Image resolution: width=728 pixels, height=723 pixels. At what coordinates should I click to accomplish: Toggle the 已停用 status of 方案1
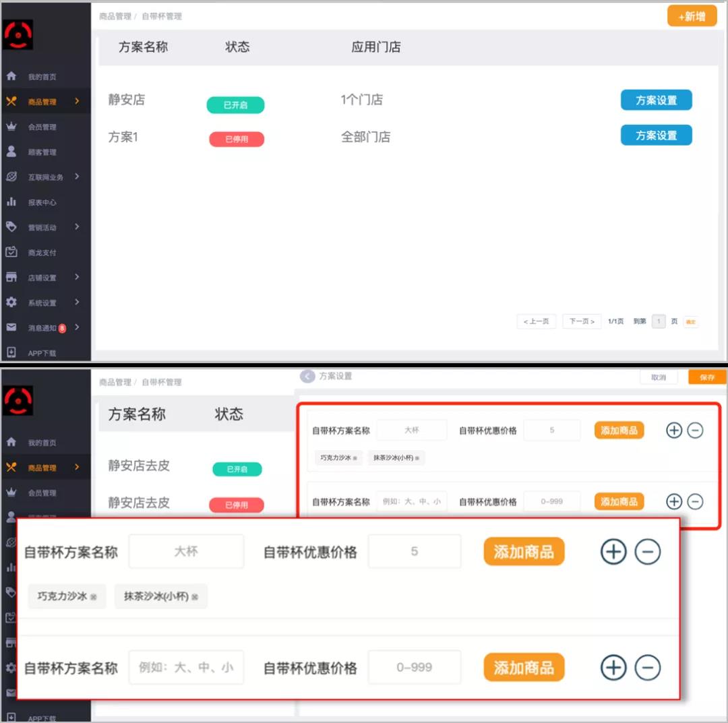[x=237, y=139]
